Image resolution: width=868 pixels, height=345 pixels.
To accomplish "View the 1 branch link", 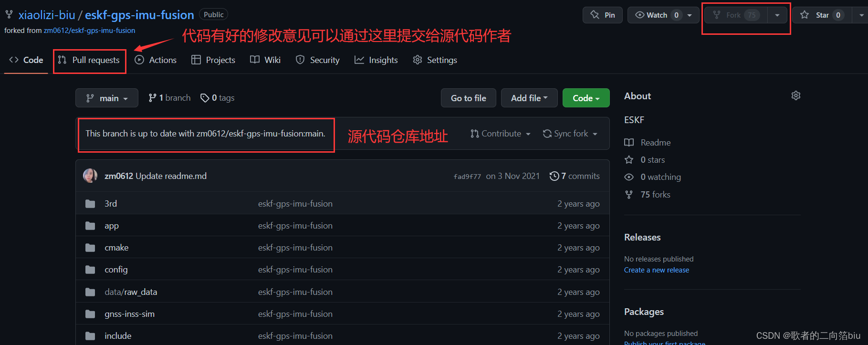I will pyautogui.click(x=169, y=98).
